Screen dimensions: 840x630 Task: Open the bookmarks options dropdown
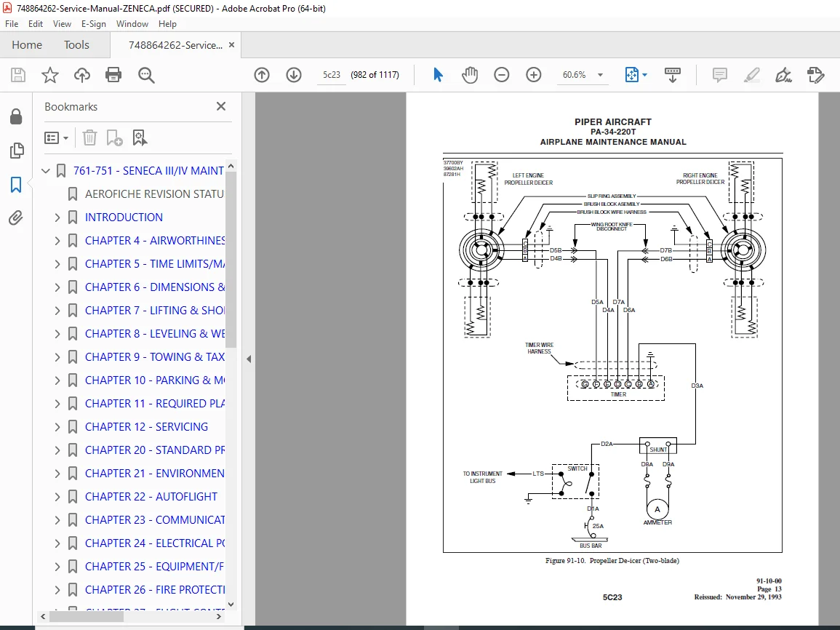point(56,137)
